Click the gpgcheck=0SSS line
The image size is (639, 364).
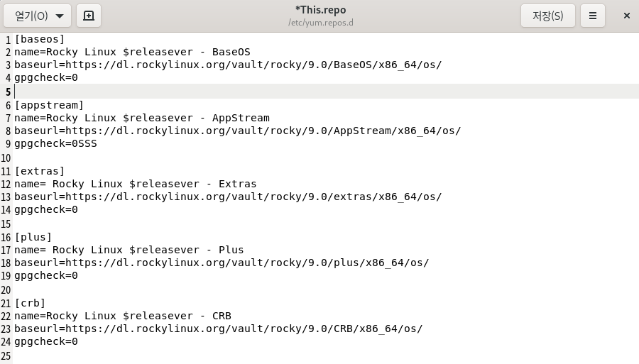pos(56,143)
